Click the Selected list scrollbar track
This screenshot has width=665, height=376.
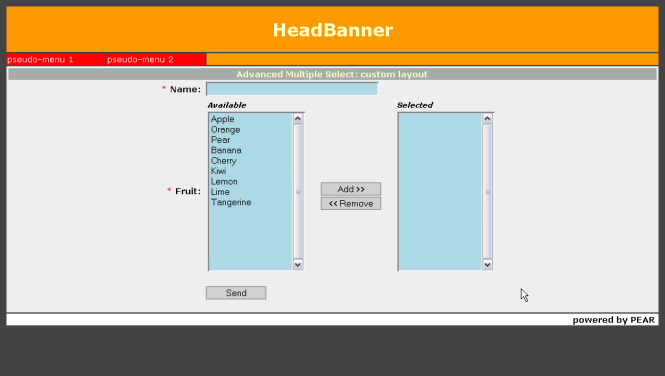pos(487,192)
